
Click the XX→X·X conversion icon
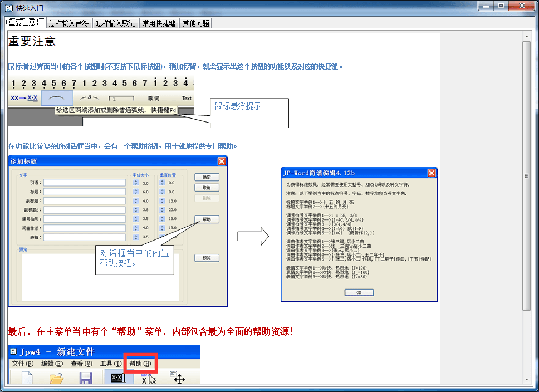[x=23, y=98]
